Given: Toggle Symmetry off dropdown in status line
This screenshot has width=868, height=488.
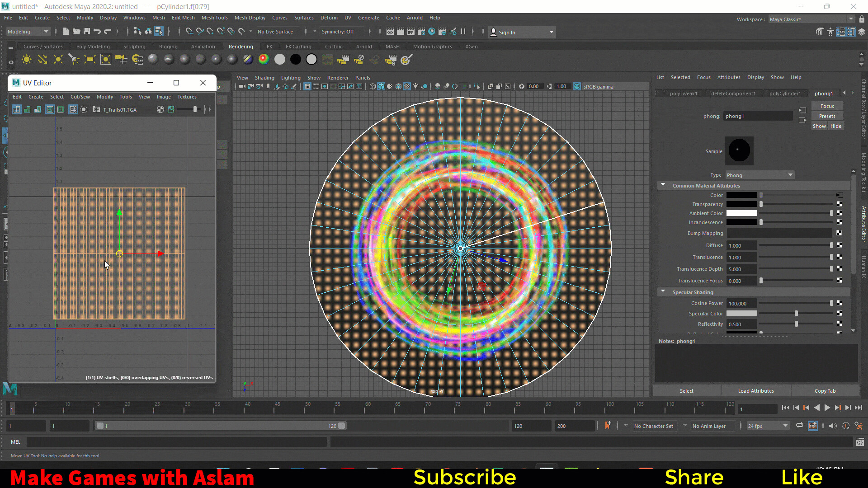Looking at the screenshot, I should [x=342, y=31].
